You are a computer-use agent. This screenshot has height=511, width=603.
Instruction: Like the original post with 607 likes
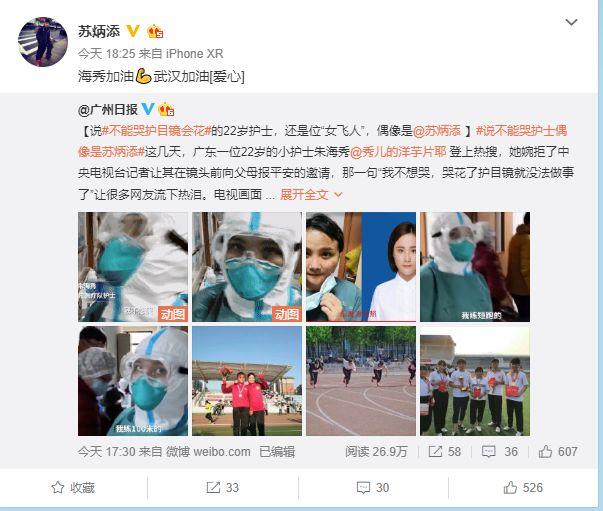558,451
